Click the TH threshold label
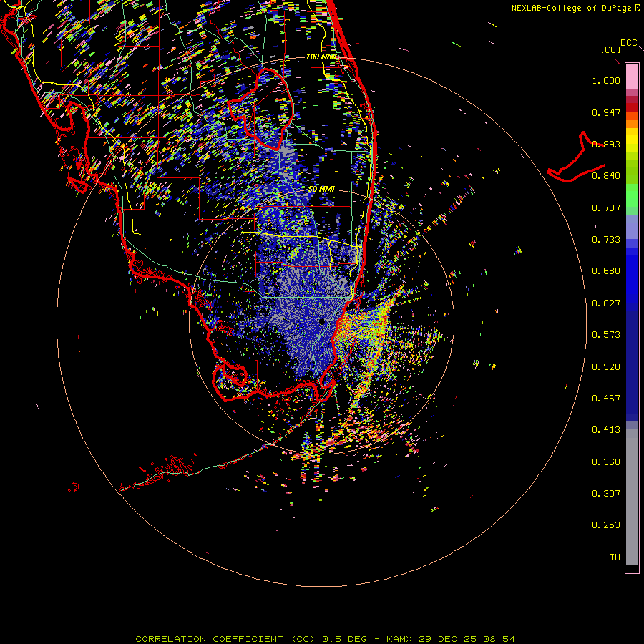This screenshot has height=644, width=644. pos(615,557)
